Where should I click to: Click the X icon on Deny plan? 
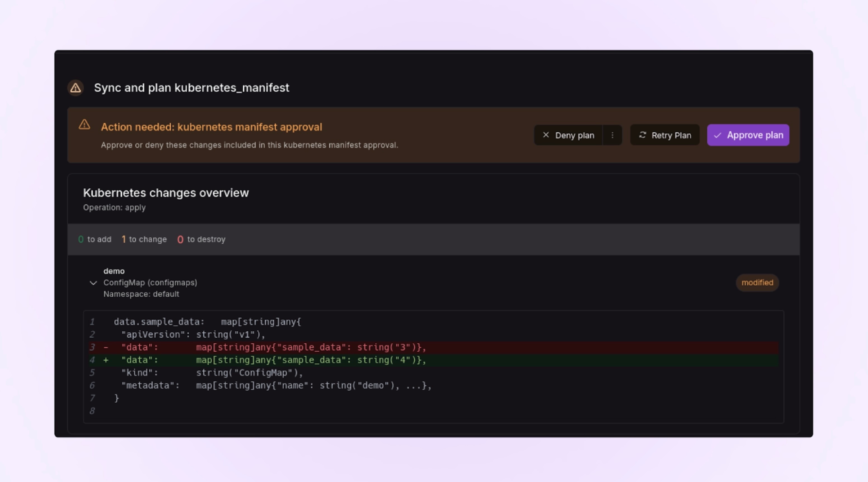click(546, 135)
